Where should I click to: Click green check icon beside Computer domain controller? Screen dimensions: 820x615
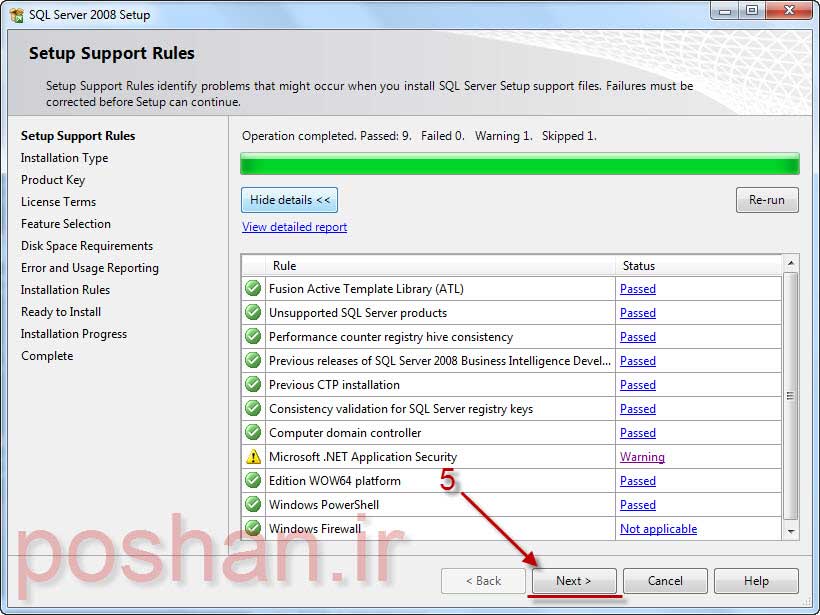click(253, 433)
